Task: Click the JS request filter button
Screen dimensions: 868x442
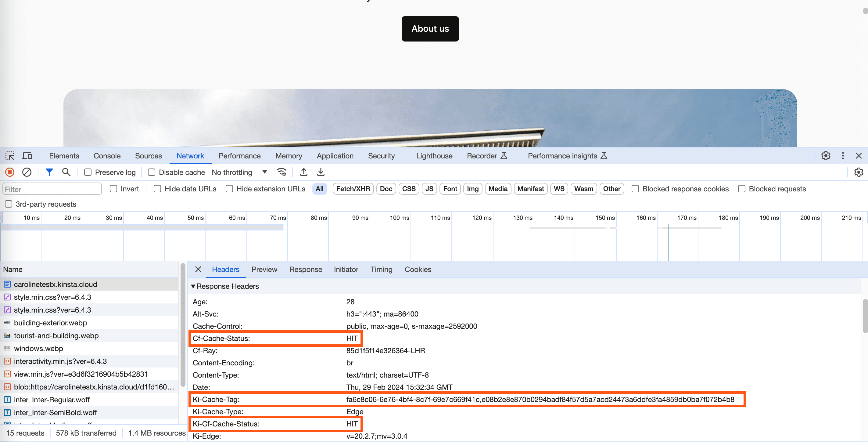Action: (429, 189)
